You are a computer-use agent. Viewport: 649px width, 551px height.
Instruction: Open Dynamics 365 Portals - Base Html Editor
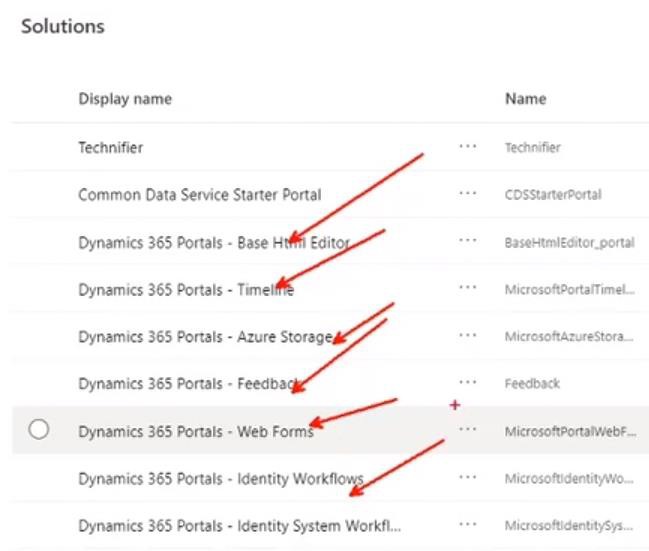tap(214, 243)
